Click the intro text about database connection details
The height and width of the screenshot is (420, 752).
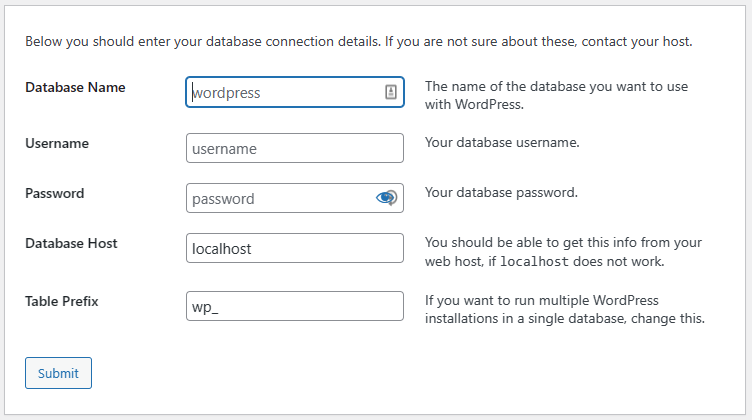pos(359,41)
